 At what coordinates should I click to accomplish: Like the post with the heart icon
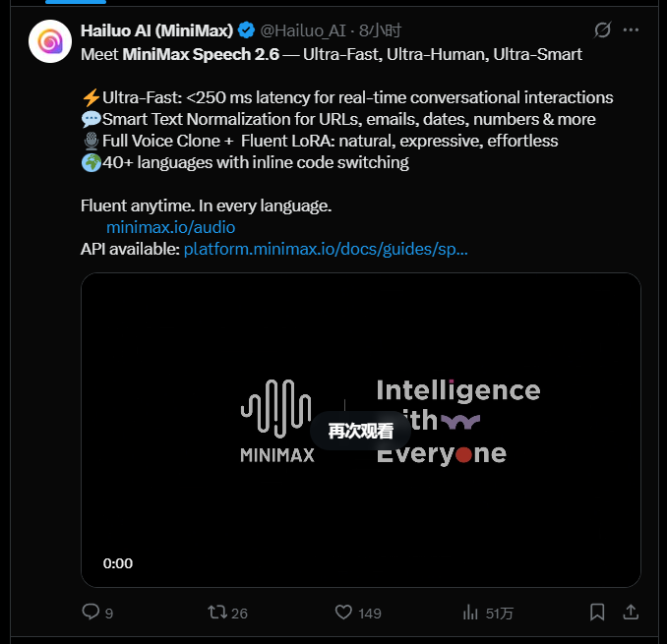tap(343, 612)
